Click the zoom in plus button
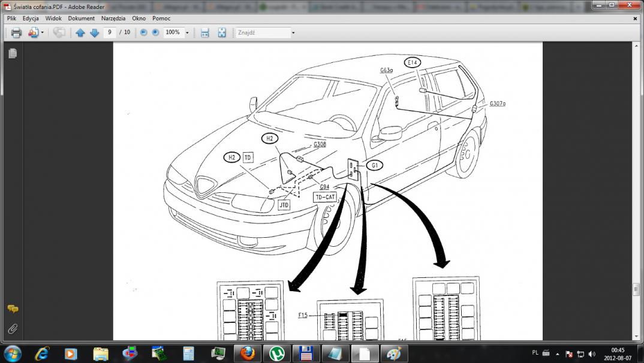This screenshot has width=644, height=363. [x=156, y=32]
